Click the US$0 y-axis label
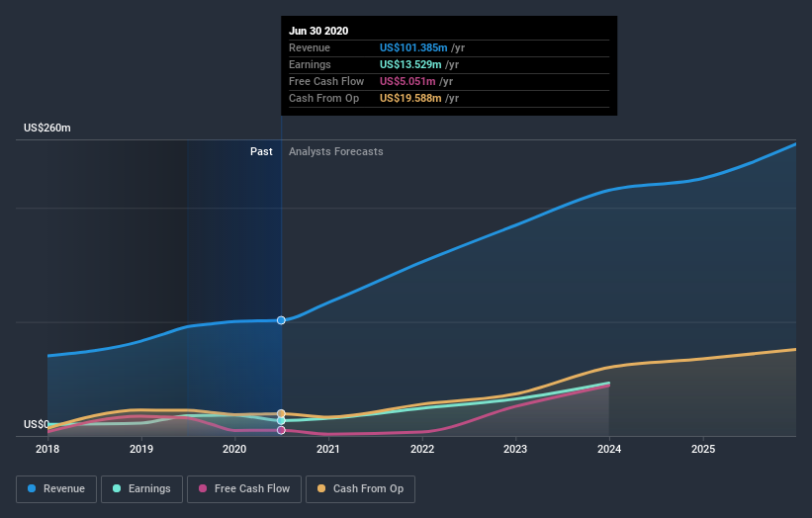812x518 pixels. pyautogui.click(x=37, y=424)
